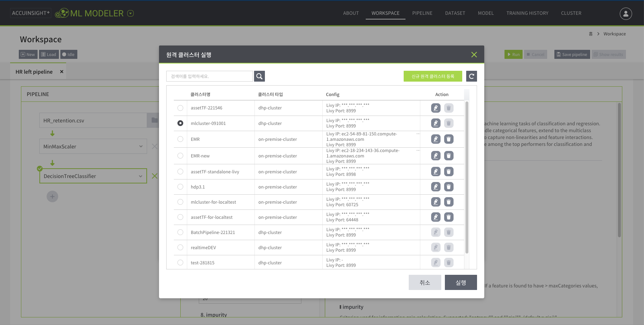Open the folder icon next to HR_retention.csv

pos(154,120)
